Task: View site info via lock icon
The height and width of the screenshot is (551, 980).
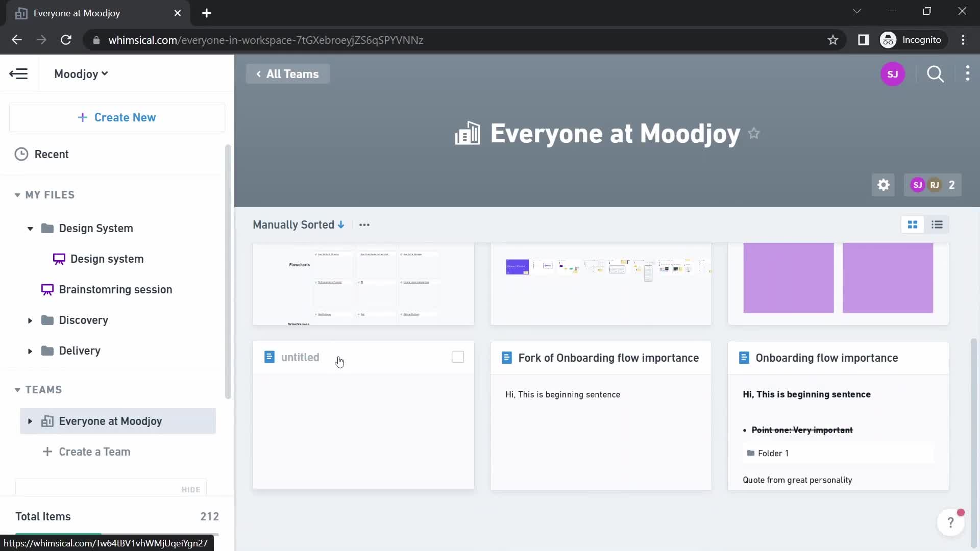Action: [x=96, y=40]
